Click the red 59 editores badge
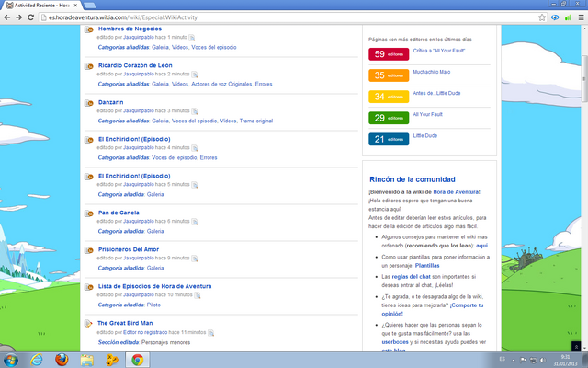This screenshot has width=588, height=368. (x=389, y=54)
